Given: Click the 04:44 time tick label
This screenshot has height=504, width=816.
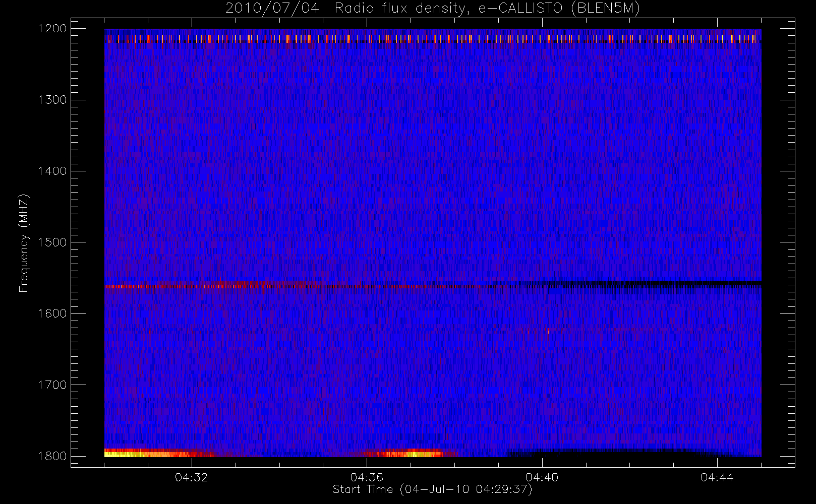Looking at the screenshot, I should point(717,477).
